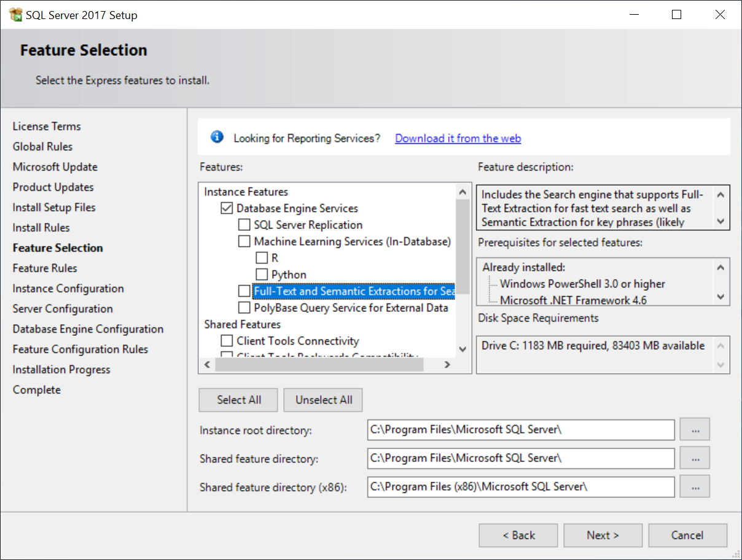Open the Download it from the web link
The height and width of the screenshot is (560, 742).
458,138
